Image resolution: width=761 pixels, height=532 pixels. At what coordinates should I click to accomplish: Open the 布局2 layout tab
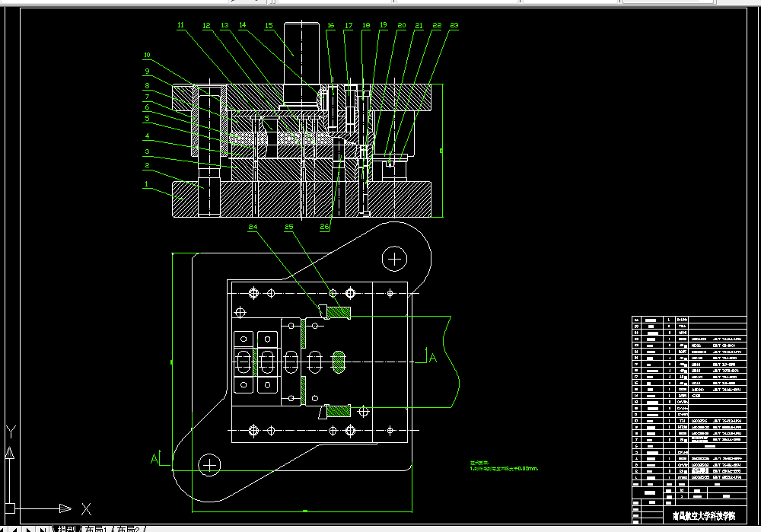click(x=128, y=529)
